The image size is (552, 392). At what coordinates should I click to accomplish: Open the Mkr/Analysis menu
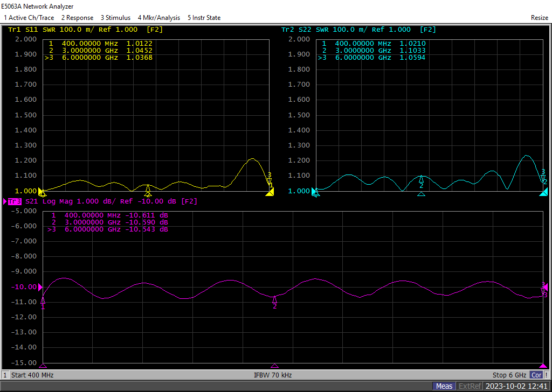click(158, 18)
